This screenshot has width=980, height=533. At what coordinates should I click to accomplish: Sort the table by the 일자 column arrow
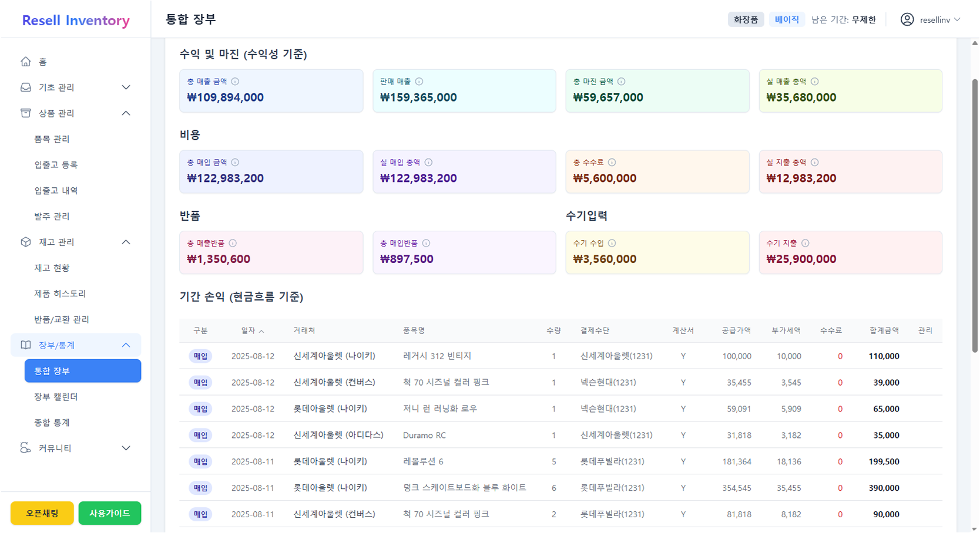[x=263, y=330]
